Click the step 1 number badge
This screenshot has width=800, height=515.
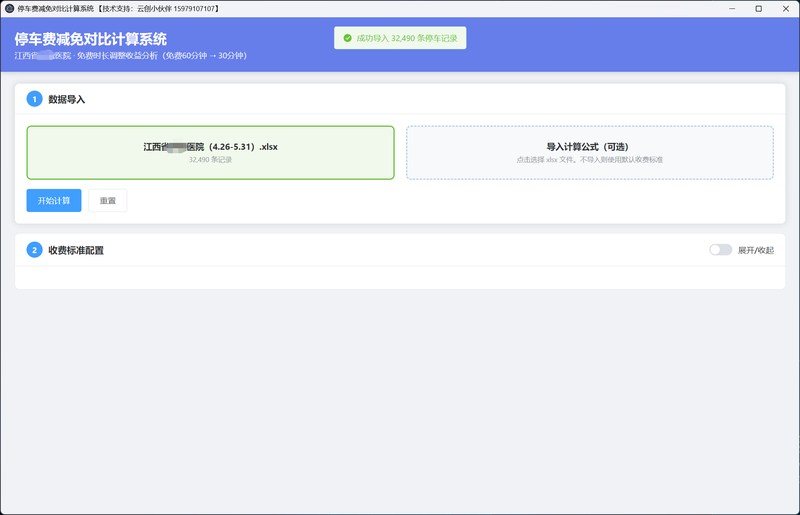(x=34, y=99)
